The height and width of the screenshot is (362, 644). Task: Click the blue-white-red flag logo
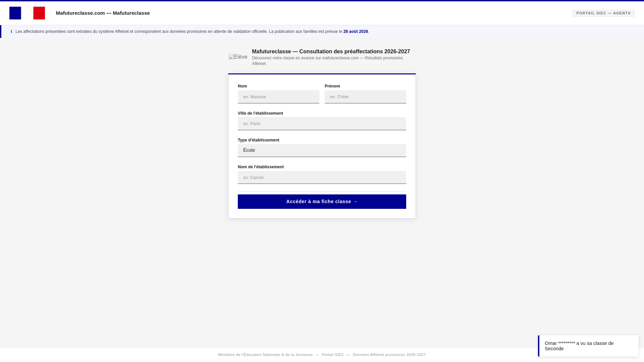click(x=27, y=13)
